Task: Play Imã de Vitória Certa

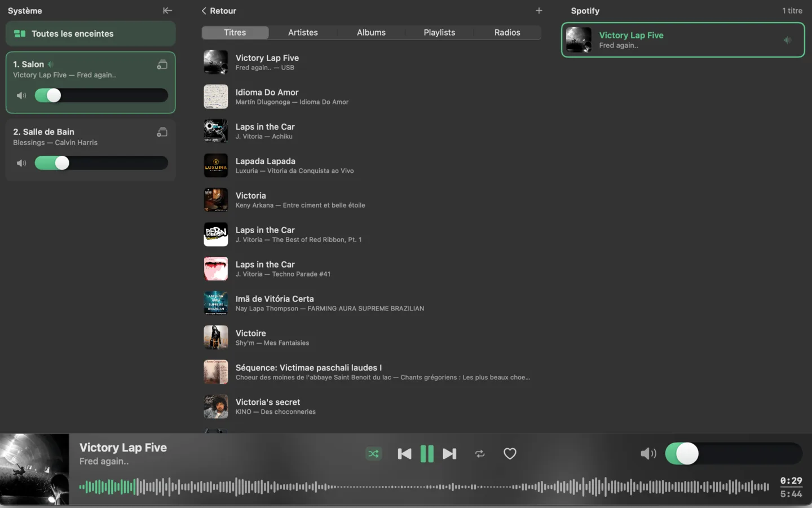Action: (371, 303)
